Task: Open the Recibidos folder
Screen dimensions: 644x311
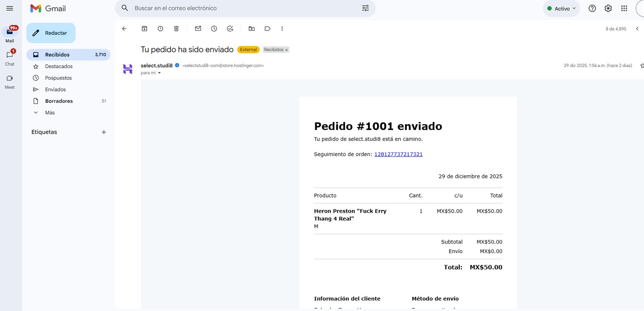Action: [68, 55]
